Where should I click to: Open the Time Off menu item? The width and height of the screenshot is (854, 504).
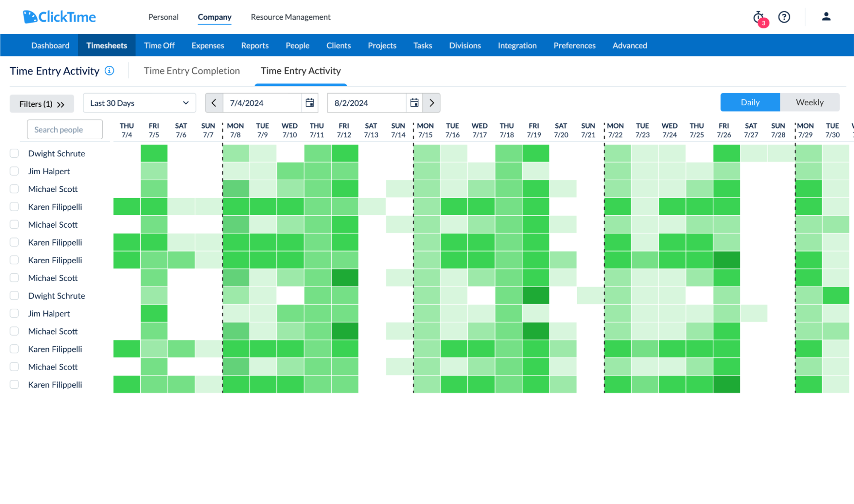[x=159, y=45]
